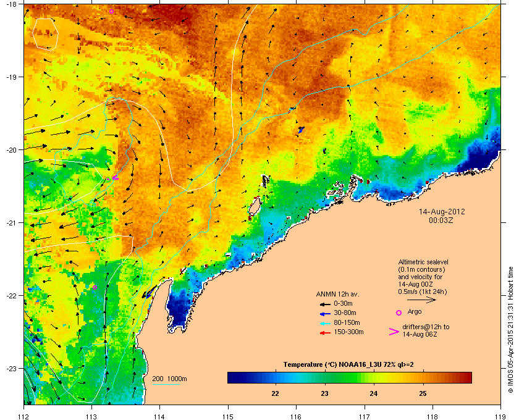Screen dimensions: 519x420
Task: Click the latitude axis label -21
Action: 11,222
